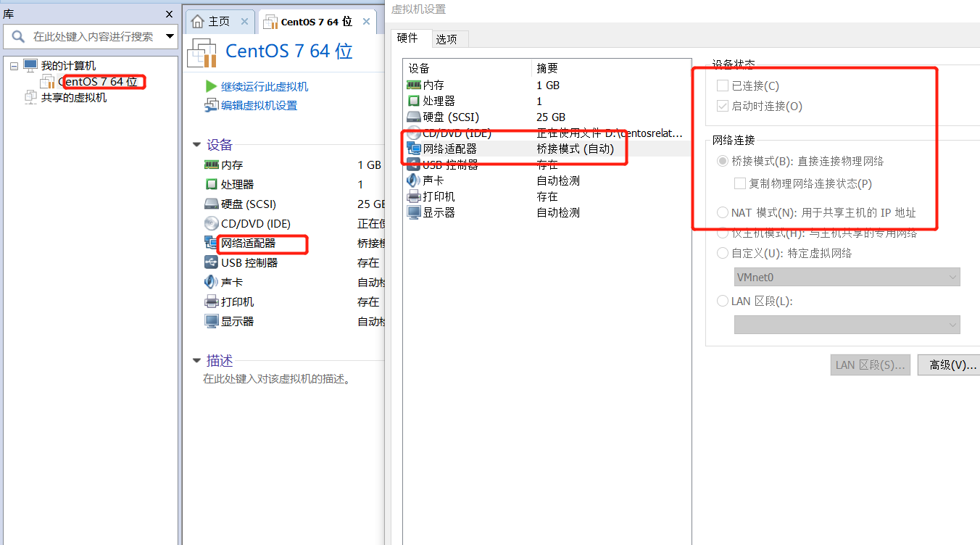Switch to the 选项 tab

click(x=449, y=38)
